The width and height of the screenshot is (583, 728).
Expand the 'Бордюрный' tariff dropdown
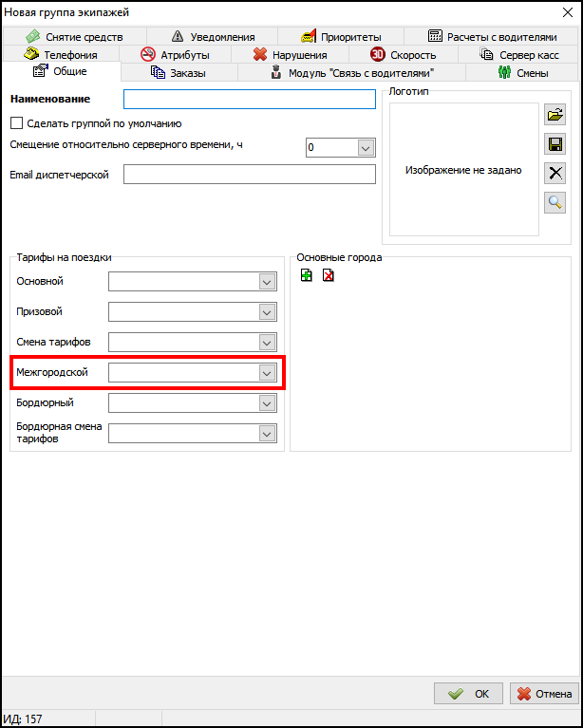coord(266,403)
